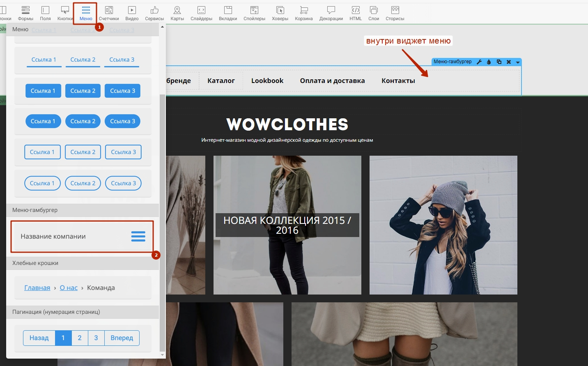Open widget style with the droplet icon

click(489, 62)
